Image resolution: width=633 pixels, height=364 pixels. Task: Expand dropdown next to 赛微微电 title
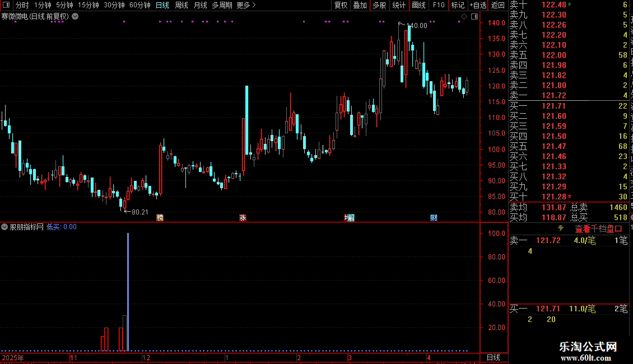75,17
